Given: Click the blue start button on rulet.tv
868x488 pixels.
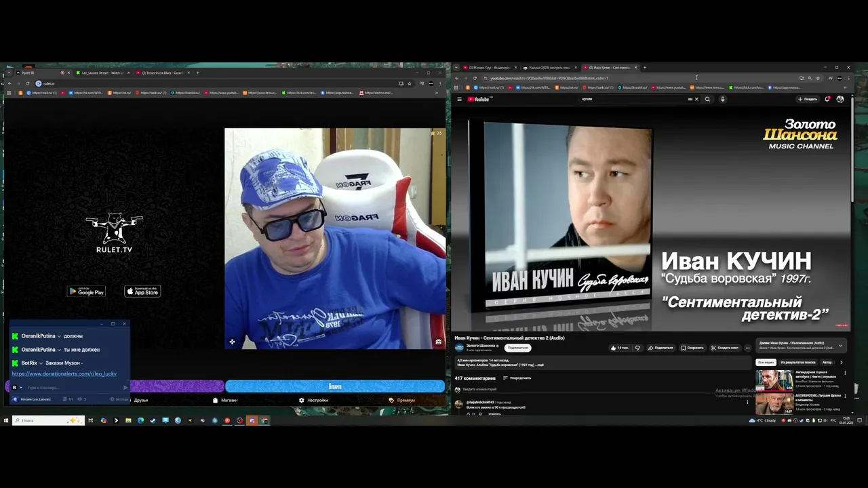Looking at the screenshot, I should (335, 386).
